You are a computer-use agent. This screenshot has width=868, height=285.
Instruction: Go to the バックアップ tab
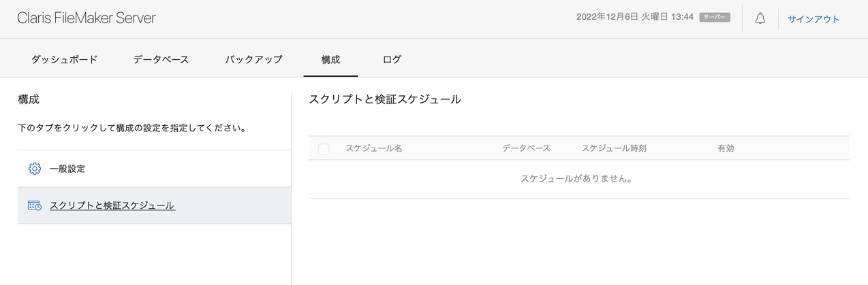click(253, 59)
